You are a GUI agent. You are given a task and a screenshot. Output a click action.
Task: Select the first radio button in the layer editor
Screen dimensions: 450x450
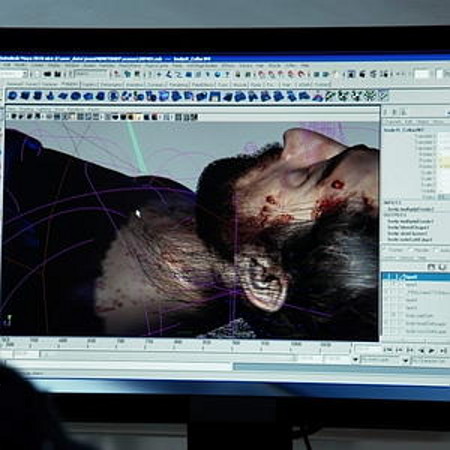[x=383, y=249]
